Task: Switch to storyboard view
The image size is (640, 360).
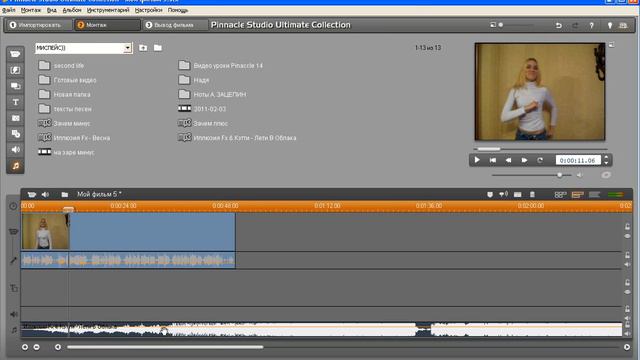Action: [560, 195]
